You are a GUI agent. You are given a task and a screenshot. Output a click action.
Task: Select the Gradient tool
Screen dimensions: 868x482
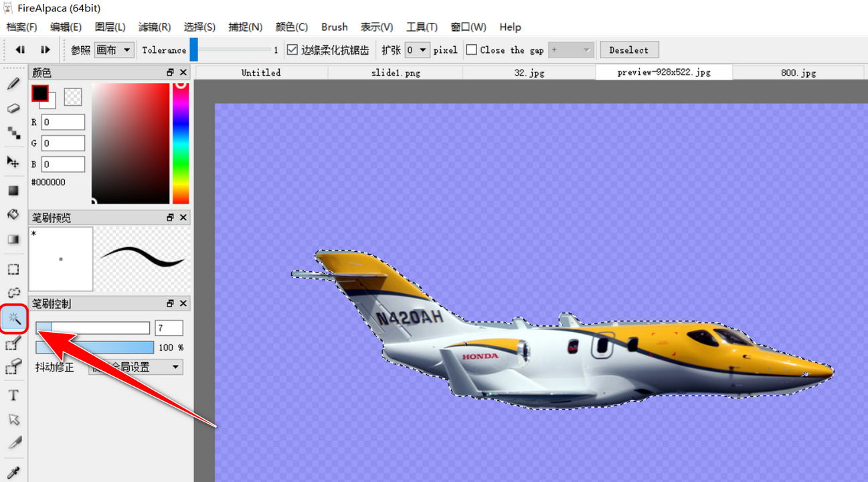[x=13, y=239]
